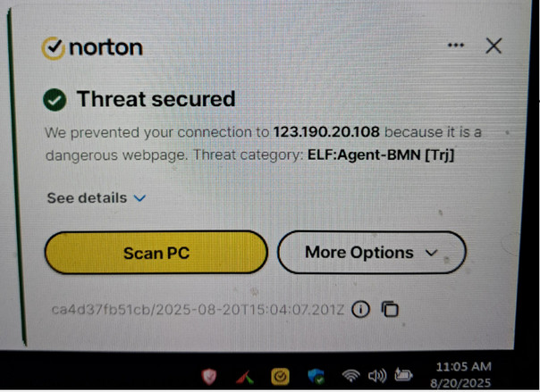The image size is (540, 392).
Task: Open the red shield tray icon
Action: [x=209, y=376]
